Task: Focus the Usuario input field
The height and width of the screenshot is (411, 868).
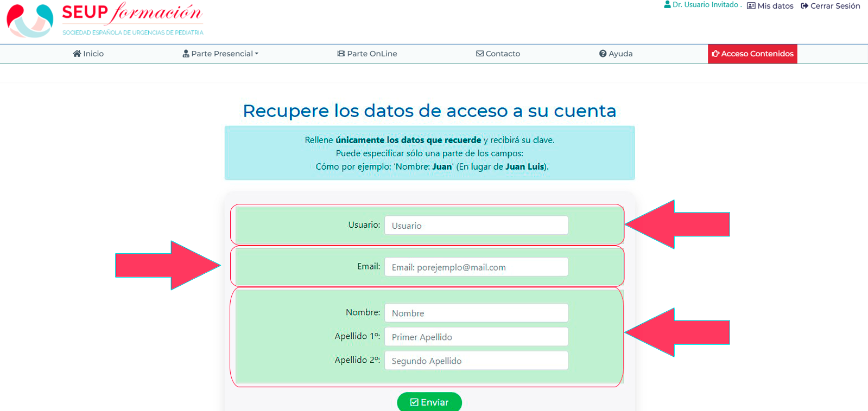Action: coord(476,226)
